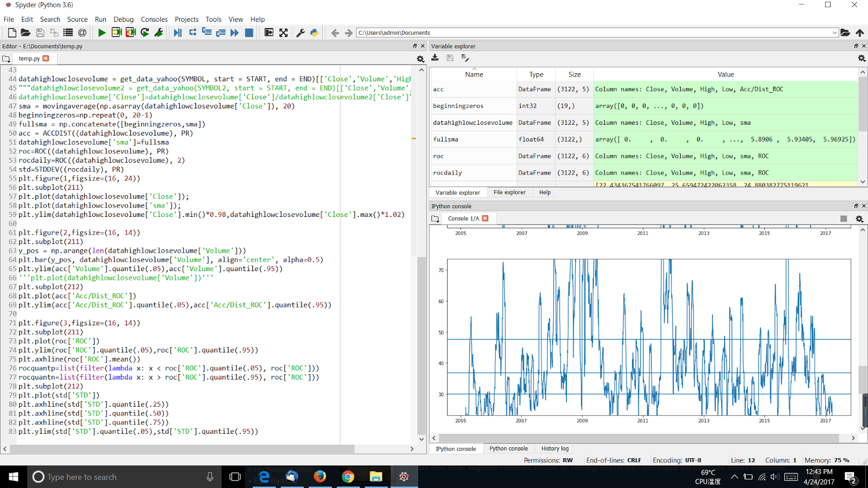Stop the current command in IPython console

[x=844, y=219]
